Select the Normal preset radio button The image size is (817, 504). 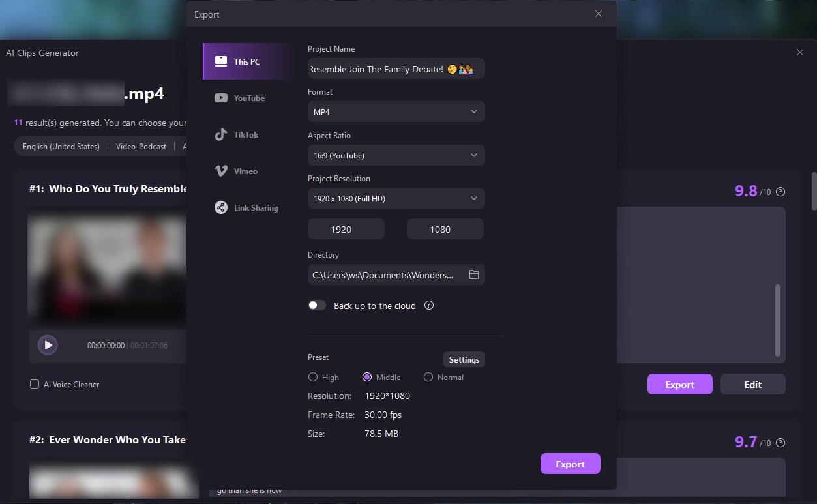[x=428, y=377]
